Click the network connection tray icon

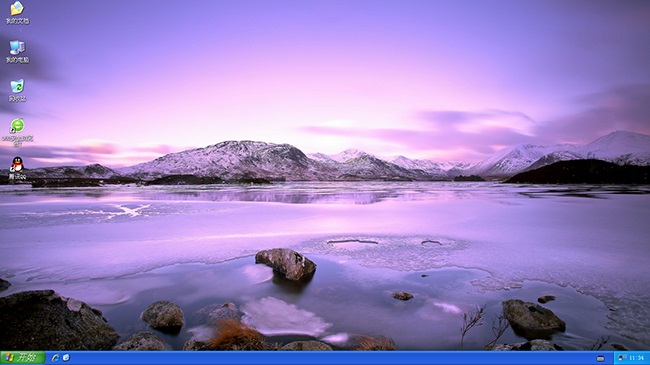tap(622, 358)
